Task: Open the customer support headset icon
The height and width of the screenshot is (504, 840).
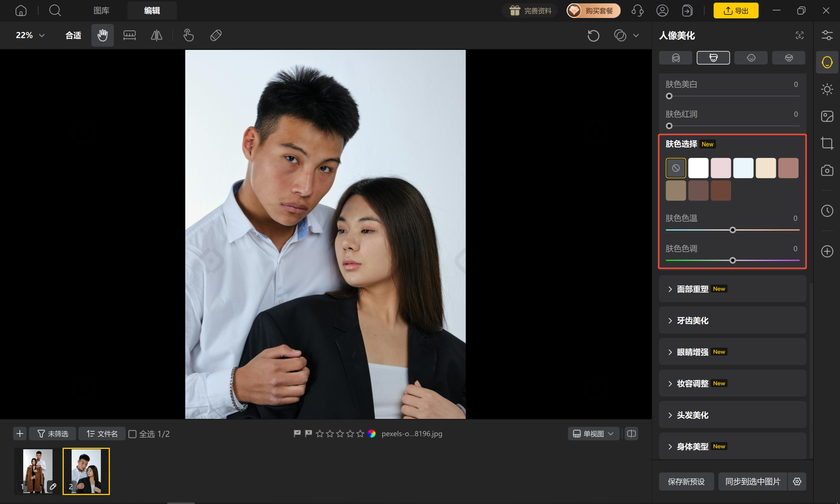Action: pos(637,10)
